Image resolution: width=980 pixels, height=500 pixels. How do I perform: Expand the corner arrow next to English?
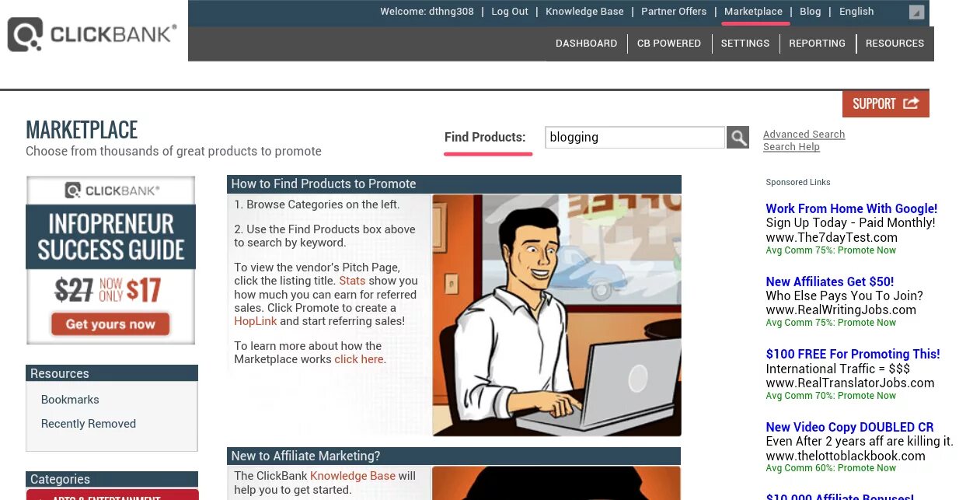(x=916, y=12)
